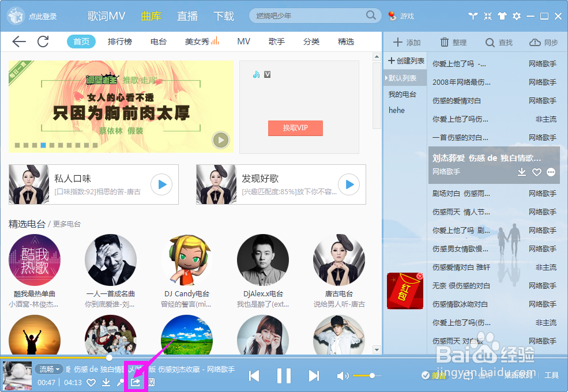
Task: Click the KuWo logo avatar icon
Action: click(x=16, y=16)
